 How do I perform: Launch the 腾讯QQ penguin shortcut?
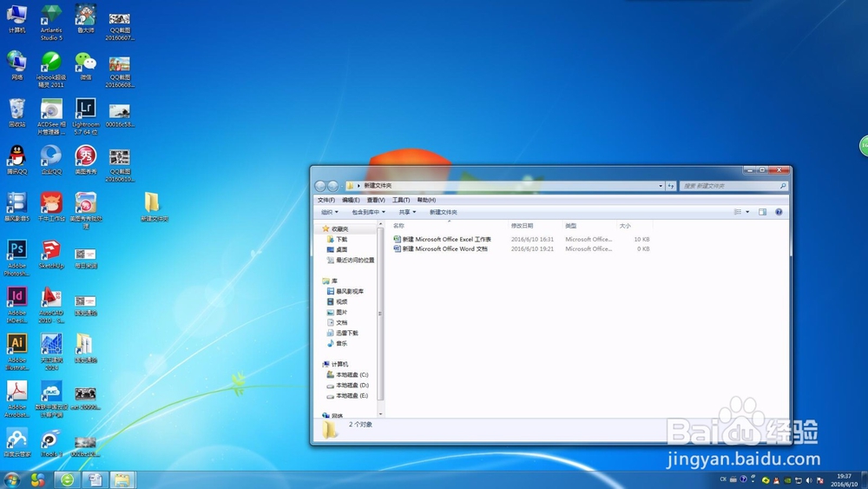[x=16, y=160]
